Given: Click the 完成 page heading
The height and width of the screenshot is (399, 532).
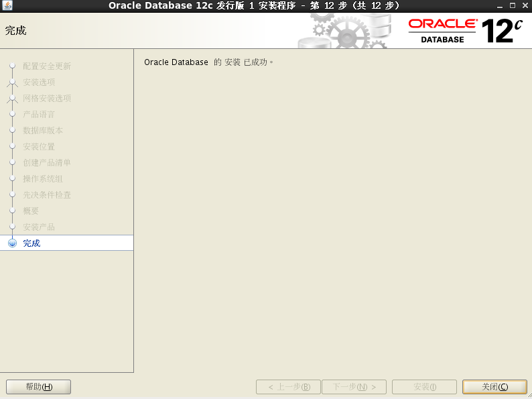Looking at the screenshot, I should coord(15,31).
